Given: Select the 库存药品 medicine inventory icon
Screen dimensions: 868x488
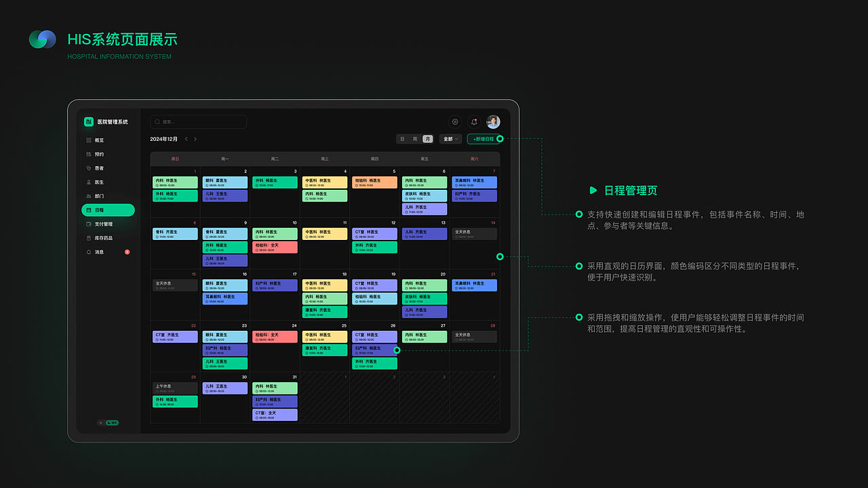Looking at the screenshot, I should point(102,238).
